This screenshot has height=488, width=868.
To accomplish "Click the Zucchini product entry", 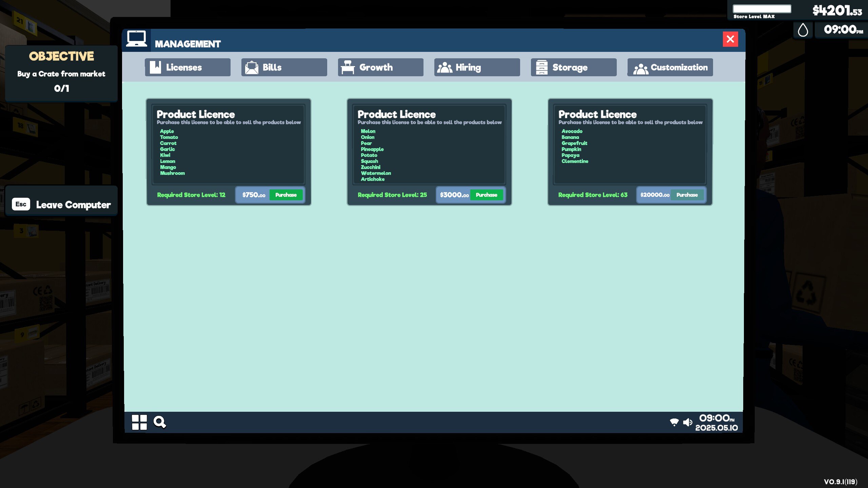I will coord(370,167).
